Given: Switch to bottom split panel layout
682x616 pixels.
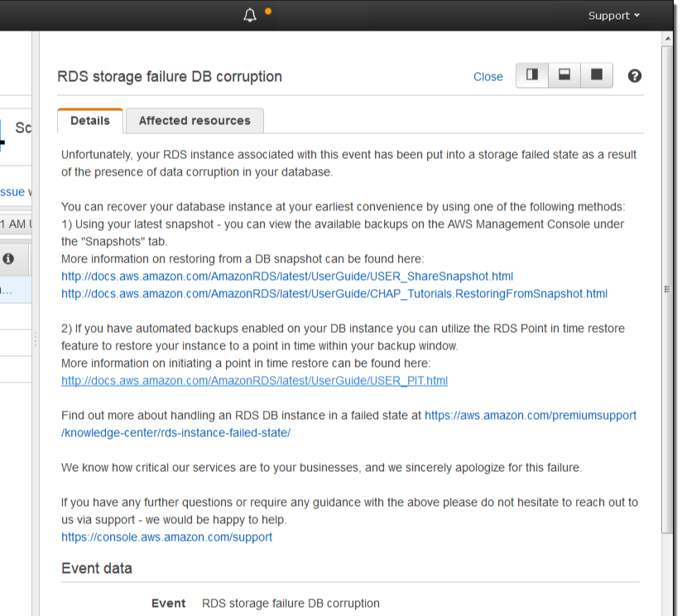Looking at the screenshot, I should [x=564, y=75].
